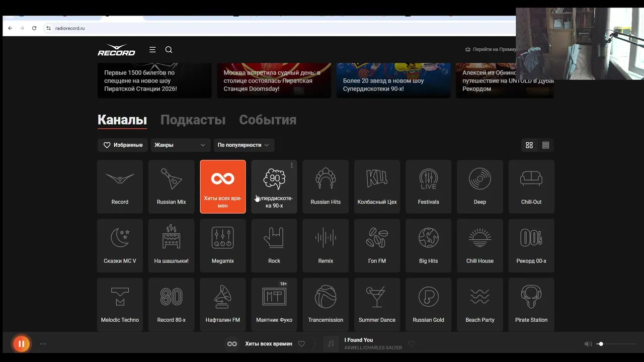Viewport: 644px width, 362px height.
Task: Add Хиты всех времен station to favorites
Action: pos(301,344)
